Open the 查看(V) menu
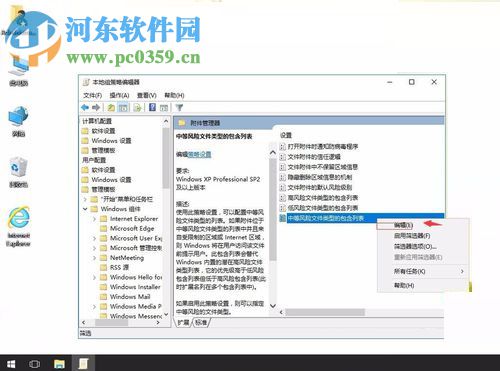The width and height of the screenshot is (500, 371). point(147,95)
